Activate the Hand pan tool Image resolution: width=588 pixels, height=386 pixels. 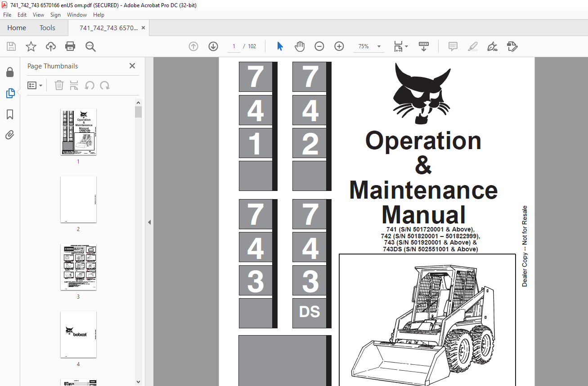click(x=300, y=46)
